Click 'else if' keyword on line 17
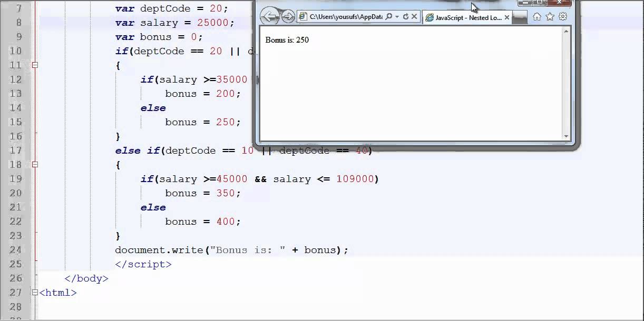 [138, 151]
